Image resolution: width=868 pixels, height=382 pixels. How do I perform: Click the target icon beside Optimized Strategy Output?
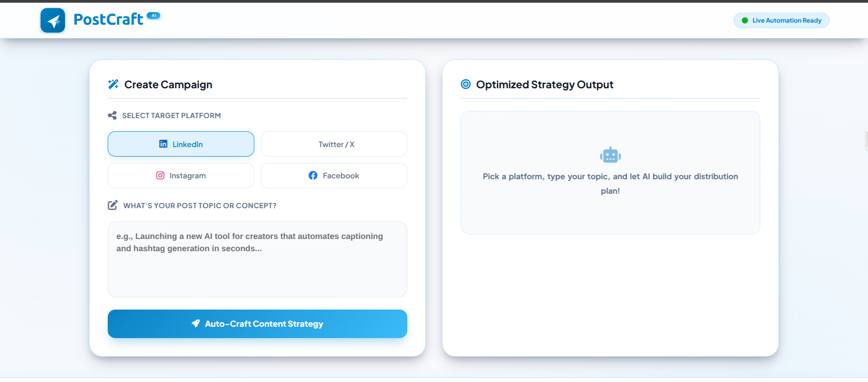pos(466,84)
